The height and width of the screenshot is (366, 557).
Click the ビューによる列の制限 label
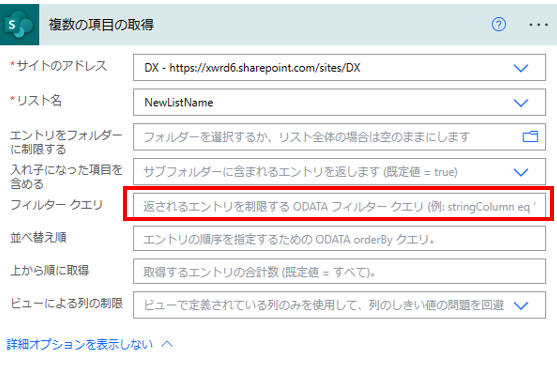tap(66, 303)
